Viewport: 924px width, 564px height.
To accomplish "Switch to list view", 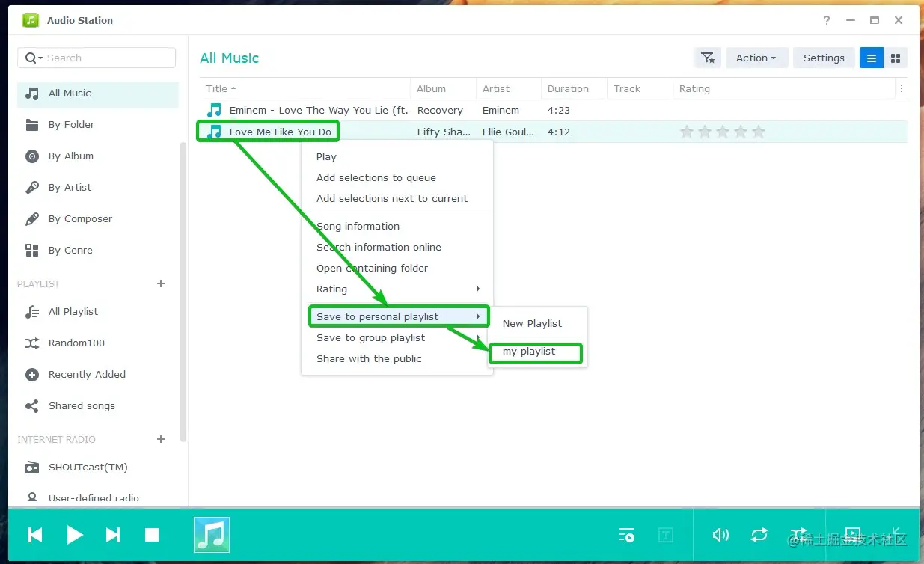I will [x=872, y=58].
